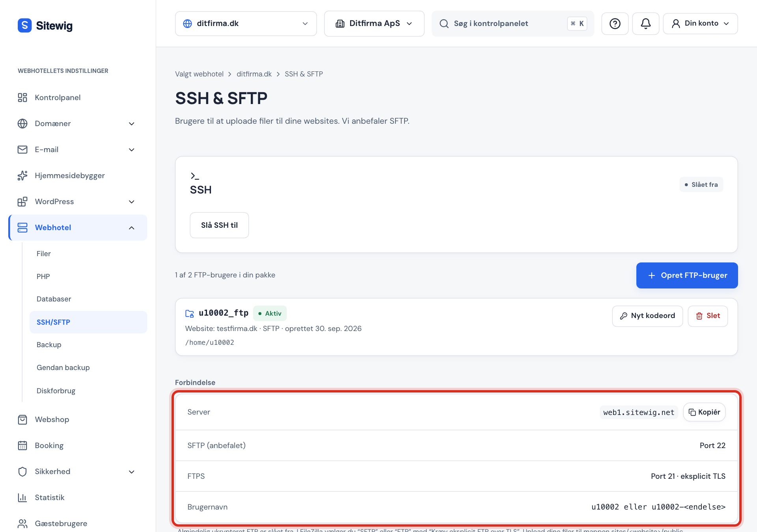Open the help question mark icon
Image resolution: width=757 pixels, height=532 pixels.
(x=615, y=24)
